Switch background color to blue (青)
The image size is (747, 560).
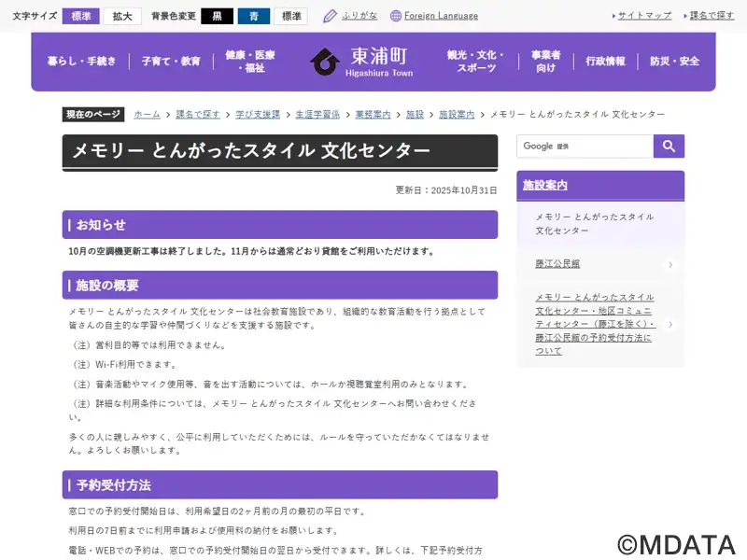click(253, 16)
